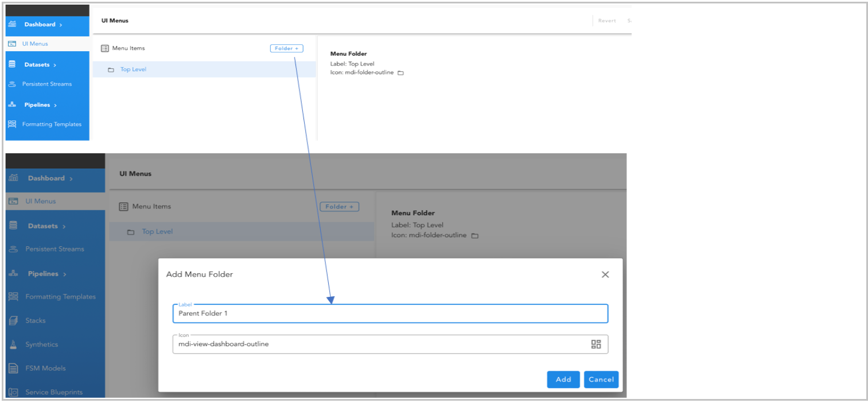
Task: Click the Stacks icon in the dimmed sidebar
Action: pos(13,321)
